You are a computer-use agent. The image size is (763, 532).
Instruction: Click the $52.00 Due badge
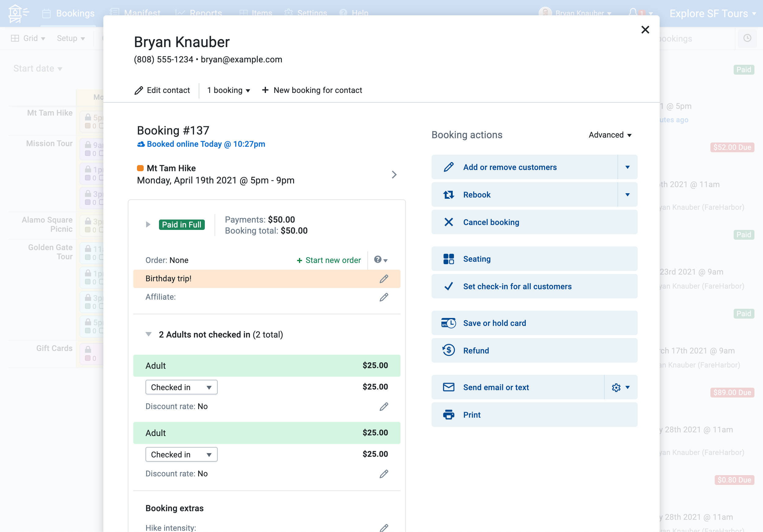[732, 148]
